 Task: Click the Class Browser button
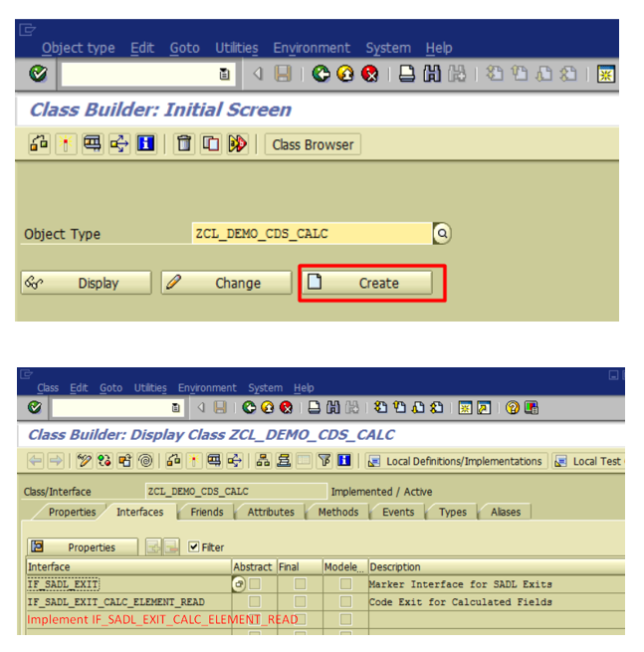point(313,144)
